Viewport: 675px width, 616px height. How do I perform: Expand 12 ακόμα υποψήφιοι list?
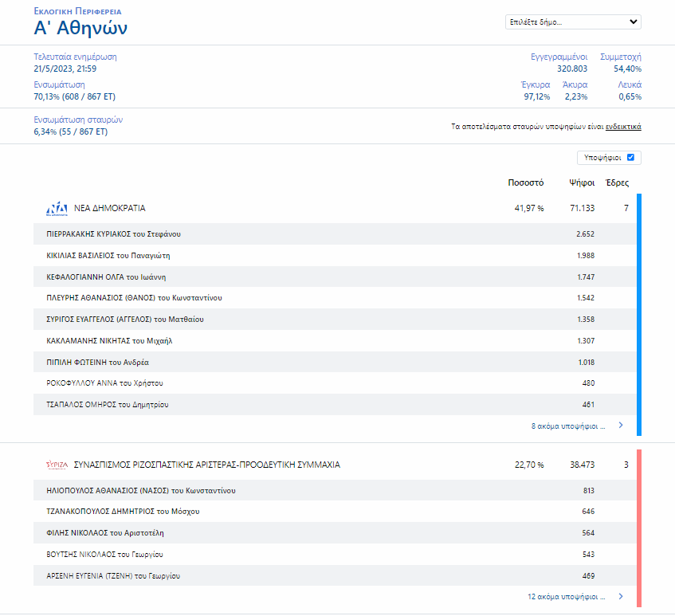(x=566, y=597)
